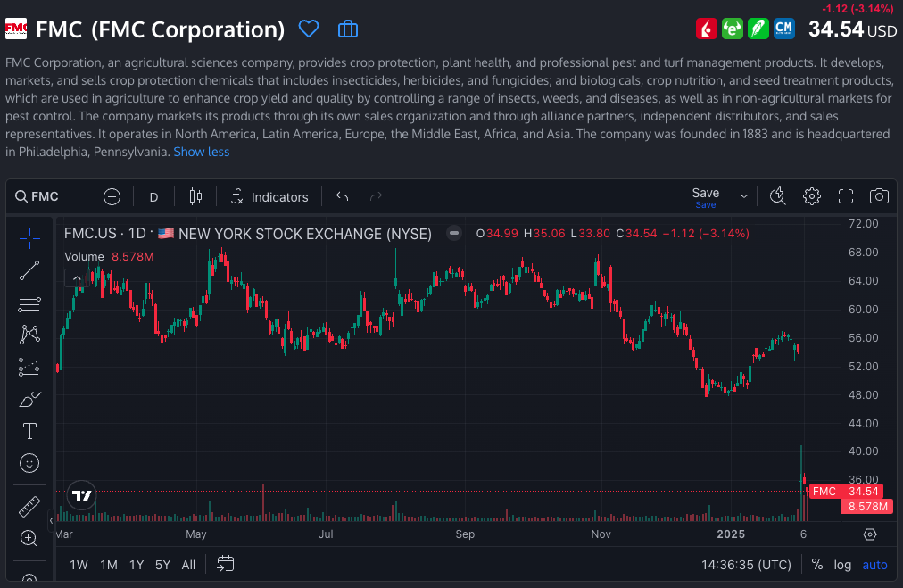Open the red flame broker icon
Viewport: 903px width, 588px height.
tap(706, 29)
